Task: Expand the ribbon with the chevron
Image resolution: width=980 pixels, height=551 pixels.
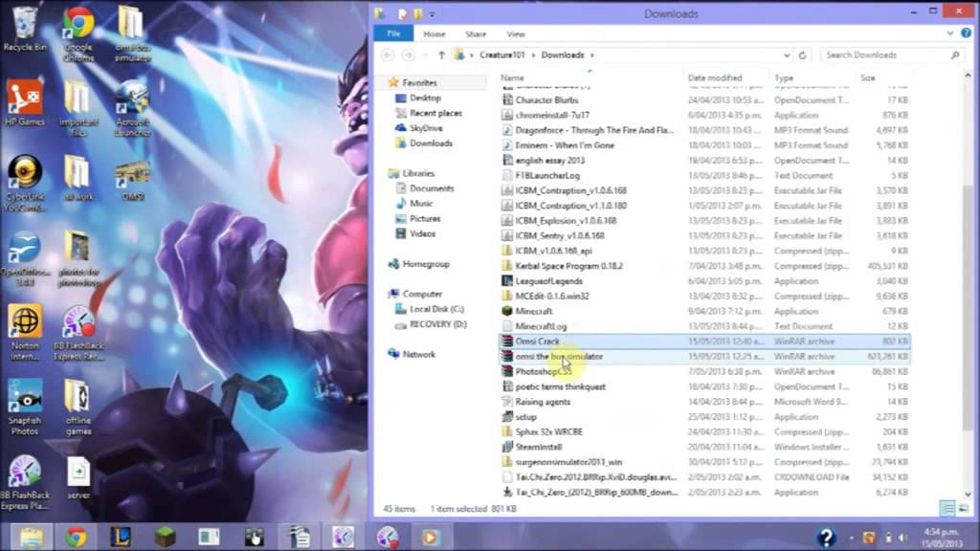Action: point(950,33)
